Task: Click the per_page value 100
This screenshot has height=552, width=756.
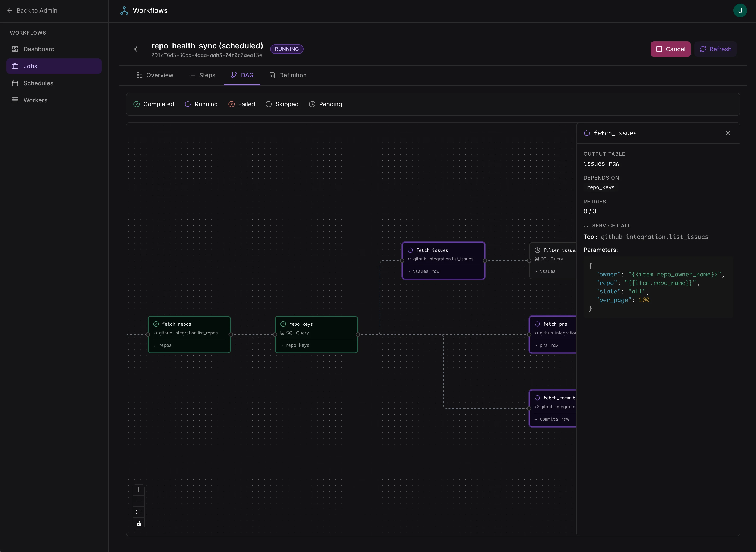Action: coord(644,300)
